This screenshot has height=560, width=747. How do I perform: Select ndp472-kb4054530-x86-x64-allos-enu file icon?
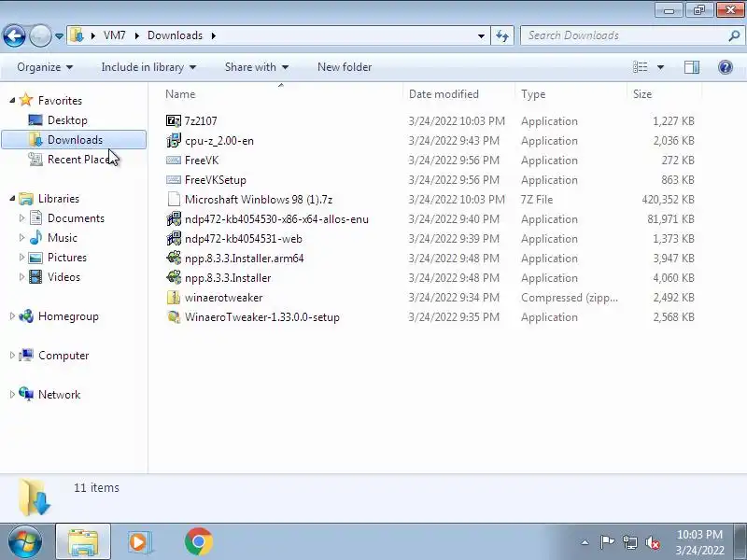(x=174, y=219)
